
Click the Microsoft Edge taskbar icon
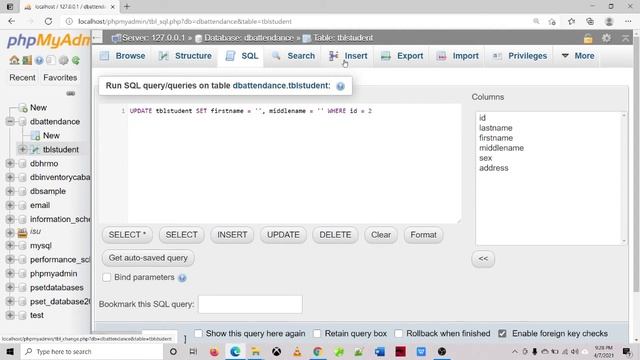(x=235, y=351)
